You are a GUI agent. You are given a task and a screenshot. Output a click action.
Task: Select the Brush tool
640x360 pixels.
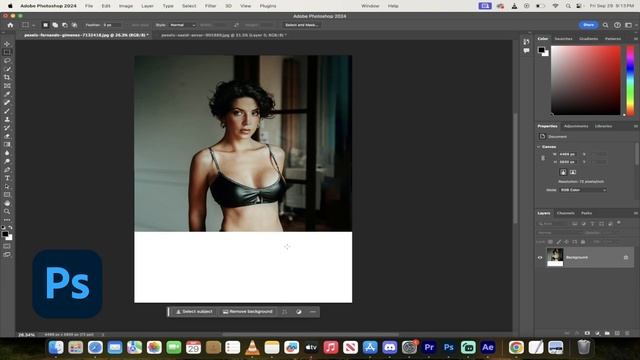tap(7, 111)
